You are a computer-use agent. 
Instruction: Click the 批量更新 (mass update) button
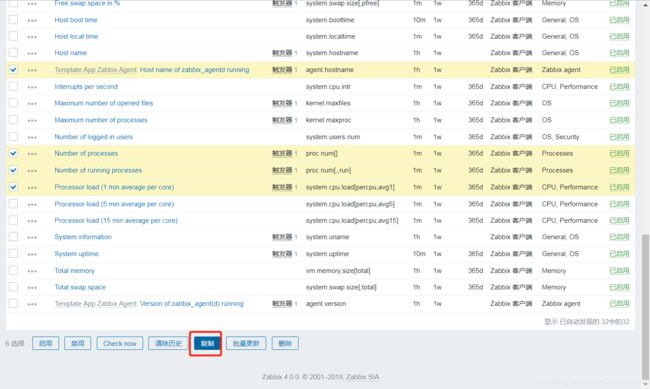pos(246,343)
